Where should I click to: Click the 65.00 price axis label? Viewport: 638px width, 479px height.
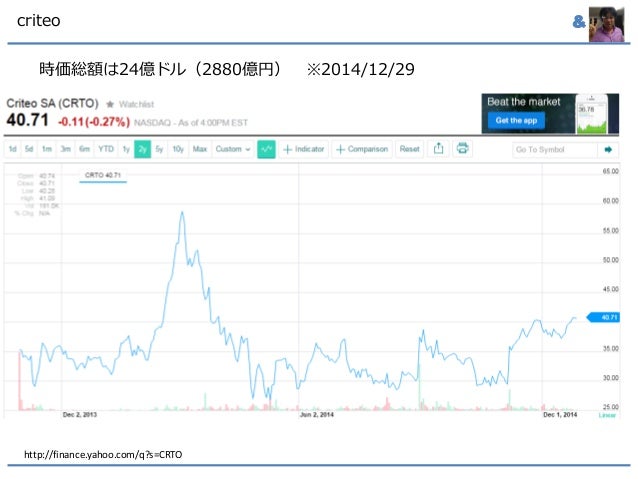(x=610, y=171)
